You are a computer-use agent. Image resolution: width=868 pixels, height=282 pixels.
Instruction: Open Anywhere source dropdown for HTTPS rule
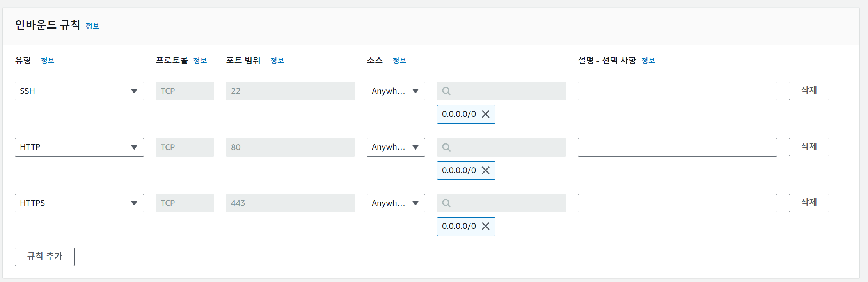point(396,203)
